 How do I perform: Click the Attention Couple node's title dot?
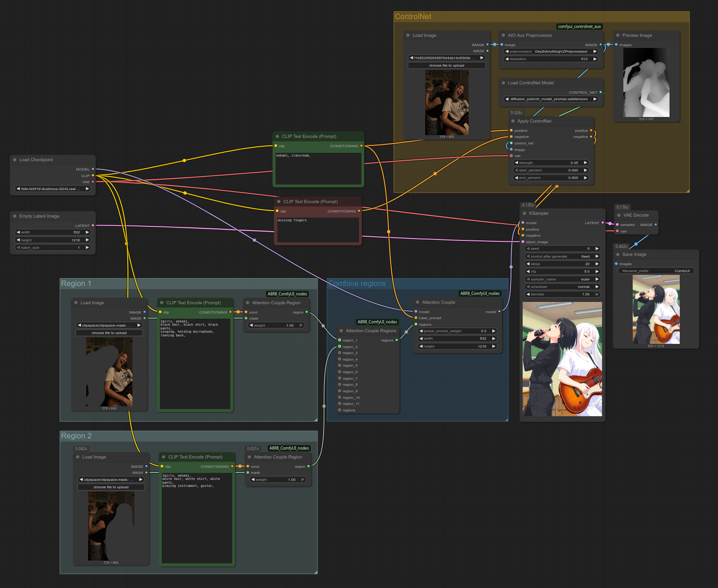[418, 302]
